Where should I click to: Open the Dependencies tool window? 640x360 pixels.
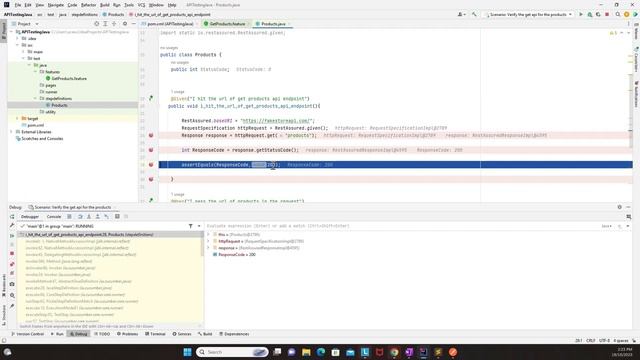point(234,334)
